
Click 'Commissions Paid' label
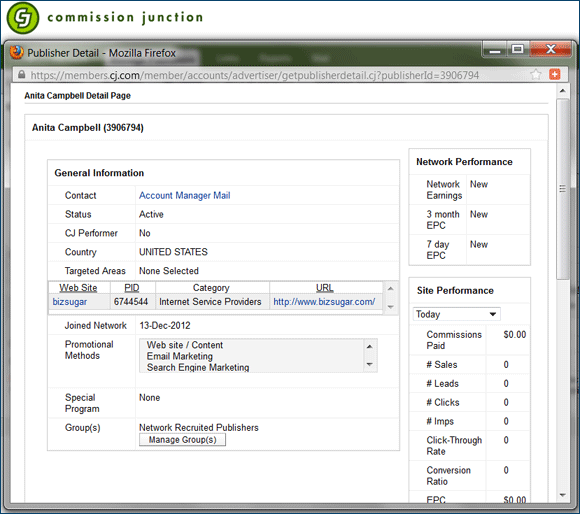click(x=454, y=340)
